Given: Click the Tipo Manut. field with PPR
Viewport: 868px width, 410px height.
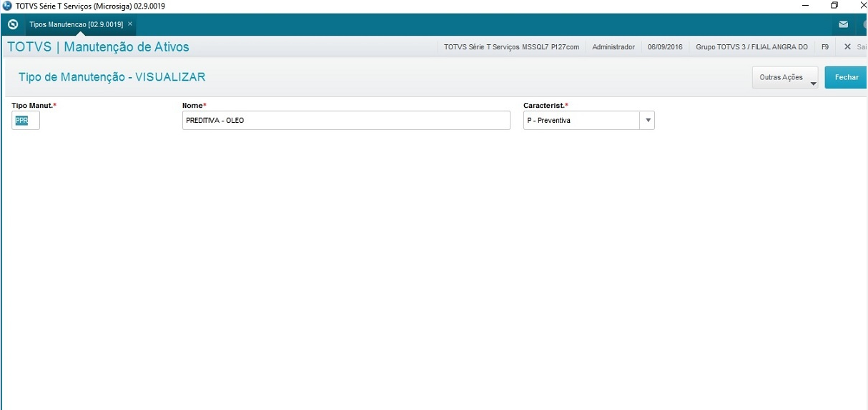Looking at the screenshot, I should 26,121.
